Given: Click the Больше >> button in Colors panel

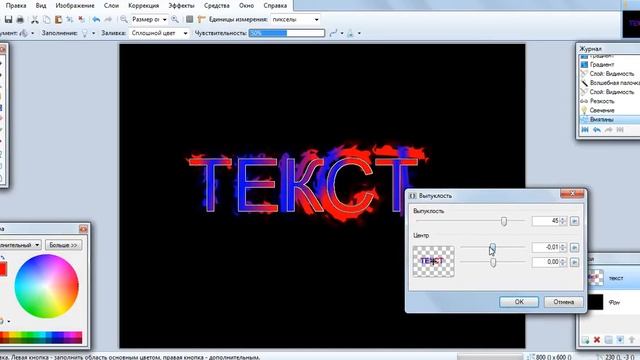Looking at the screenshot, I should coord(63,245).
